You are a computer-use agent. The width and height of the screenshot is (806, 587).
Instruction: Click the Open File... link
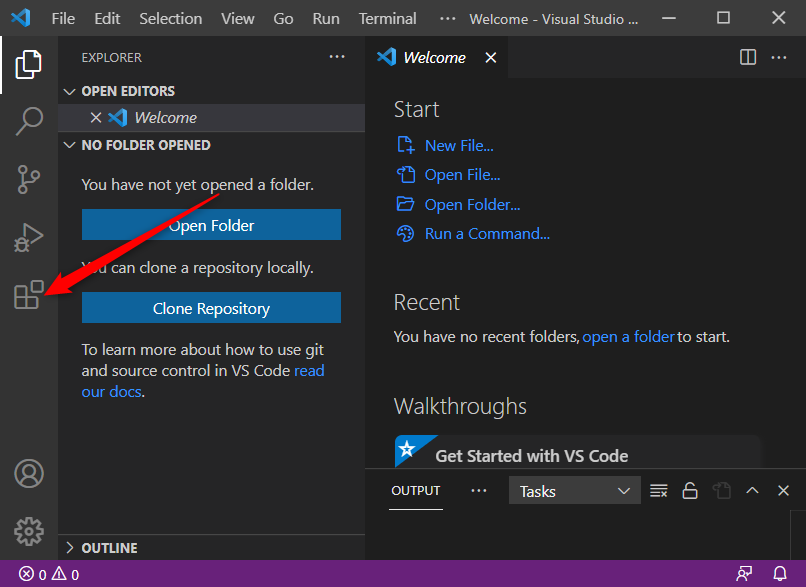[463, 175]
